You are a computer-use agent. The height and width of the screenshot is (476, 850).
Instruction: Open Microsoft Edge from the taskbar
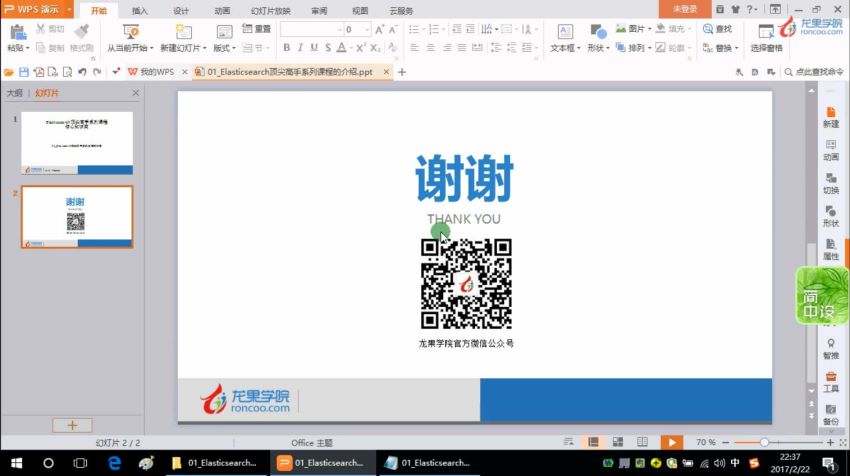click(115, 463)
